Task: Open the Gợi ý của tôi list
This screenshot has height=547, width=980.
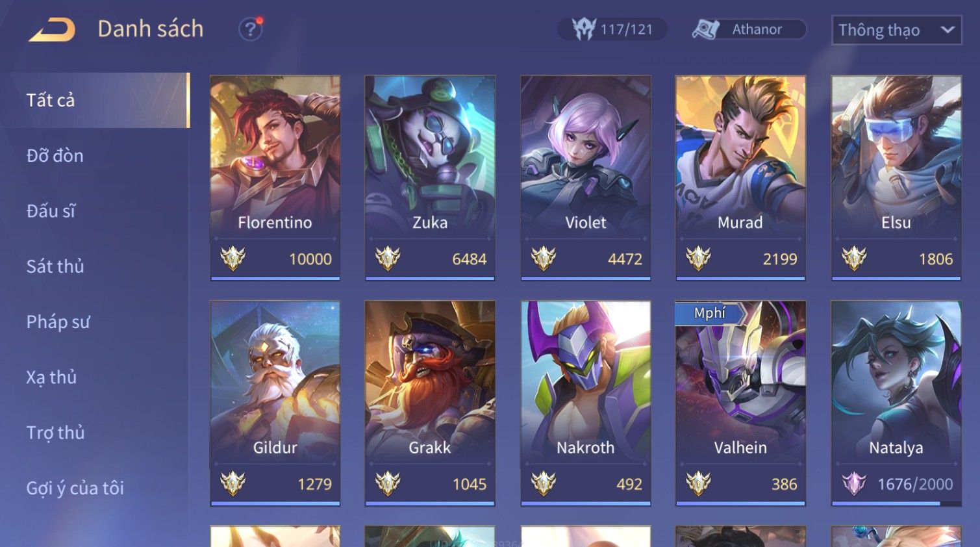Action: click(x=75, y=488)
